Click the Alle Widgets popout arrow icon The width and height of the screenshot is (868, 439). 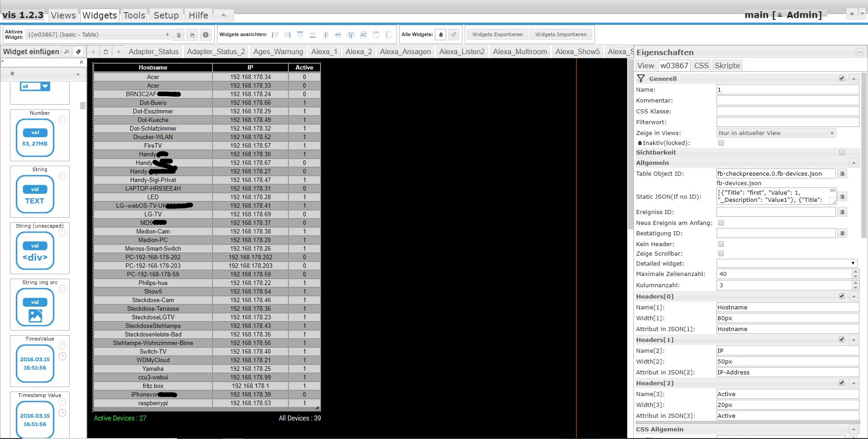coord(454,35)
